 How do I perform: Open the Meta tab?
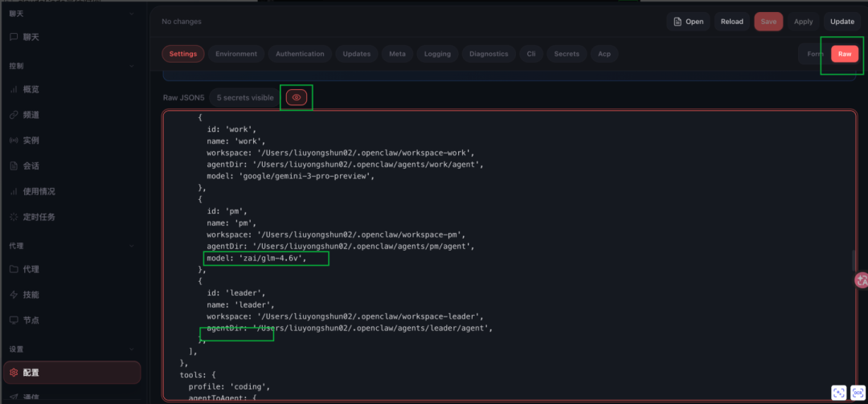(x=398, y=54)
